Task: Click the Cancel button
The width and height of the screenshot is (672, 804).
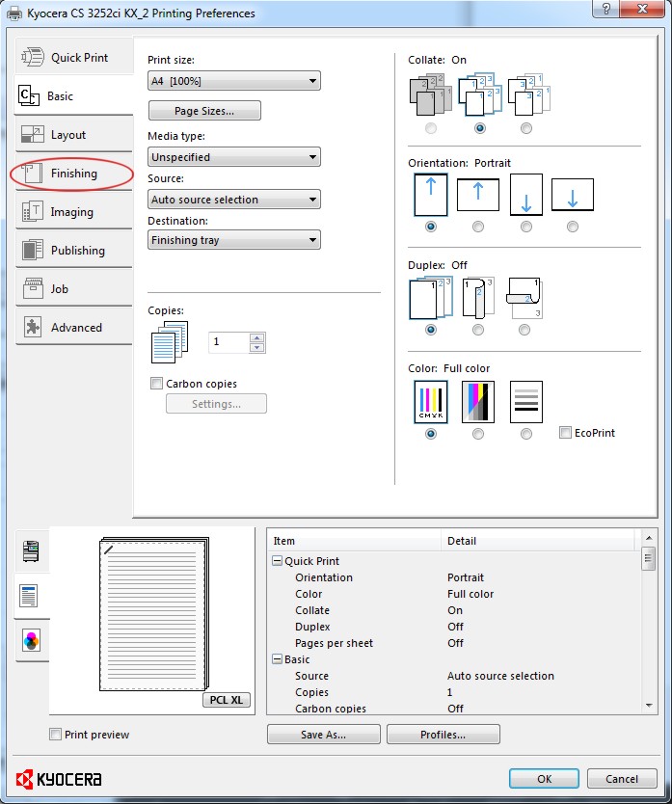Action: [622, 779]
